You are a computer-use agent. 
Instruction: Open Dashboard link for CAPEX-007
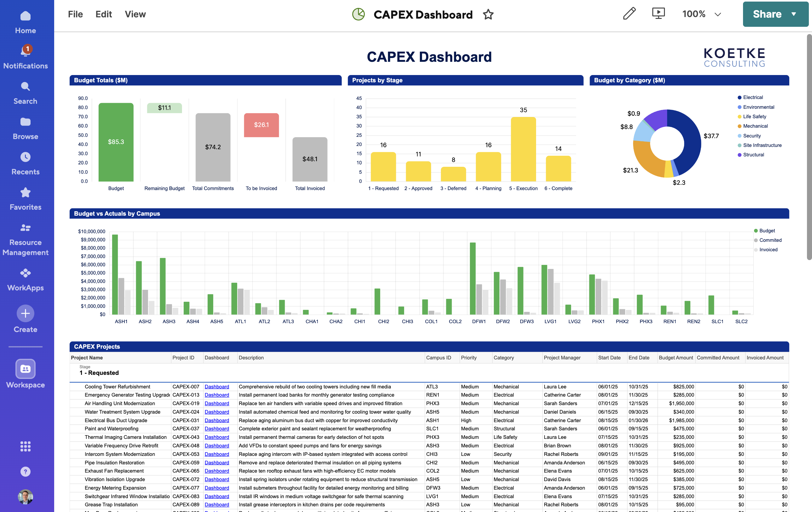(x=216, y=387)
